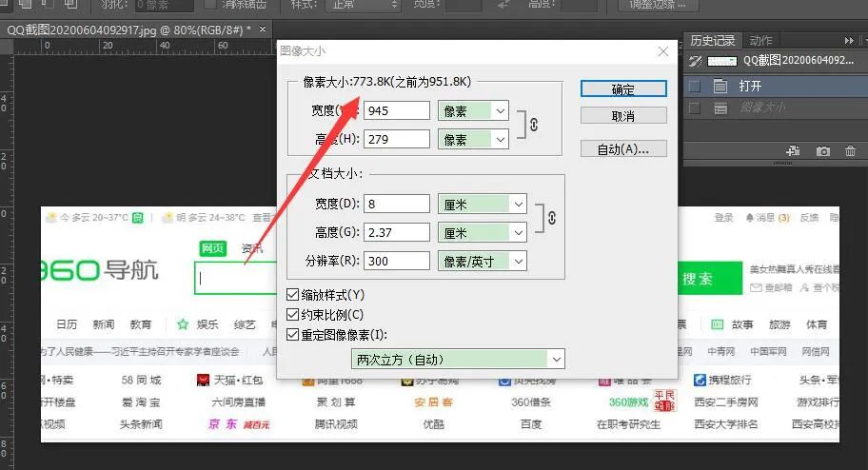Create new document from current state icon

tap(793, 150)
